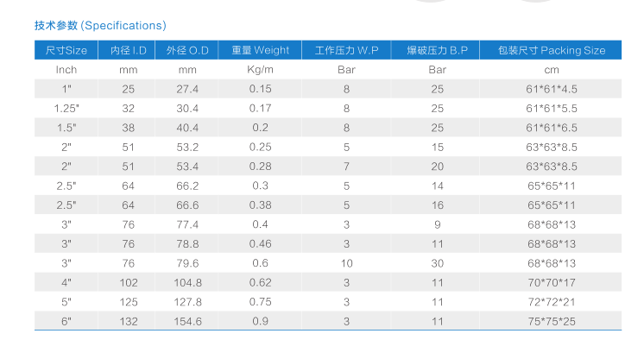Screen dimensions: 644x340
Task: Select the 72*72*21 packing size cell
Action: 551,302
